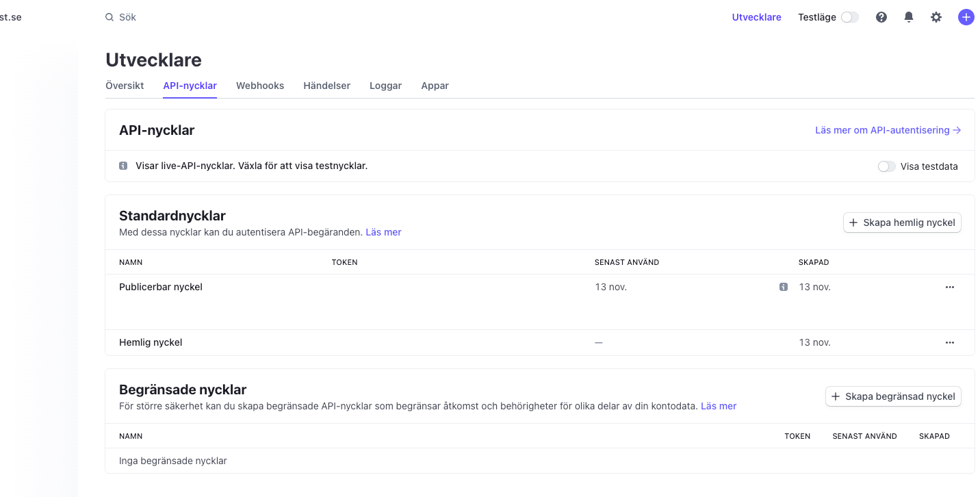Click the purple plus create button
This screenshot has height=497, width=980.
tap(966, 17)
